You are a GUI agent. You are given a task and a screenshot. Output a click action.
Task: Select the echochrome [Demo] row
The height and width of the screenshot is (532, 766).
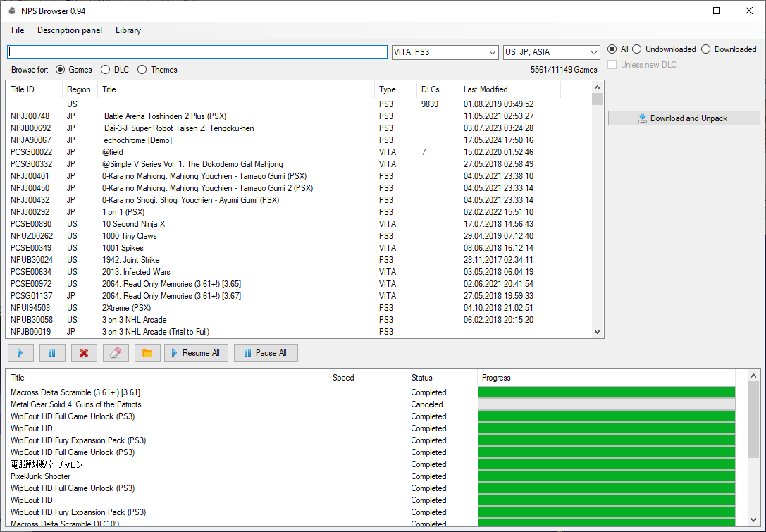(300, 140)
